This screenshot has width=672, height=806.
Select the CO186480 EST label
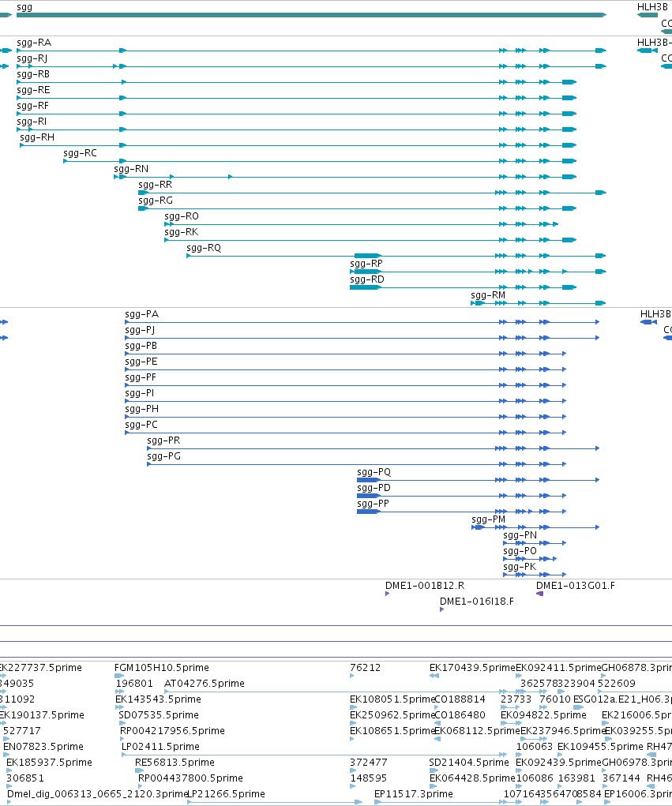pos(460,715)
